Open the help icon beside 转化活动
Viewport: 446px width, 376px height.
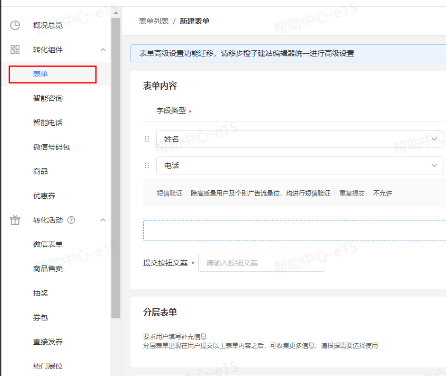pyautogui.click(x=71, y=220)
